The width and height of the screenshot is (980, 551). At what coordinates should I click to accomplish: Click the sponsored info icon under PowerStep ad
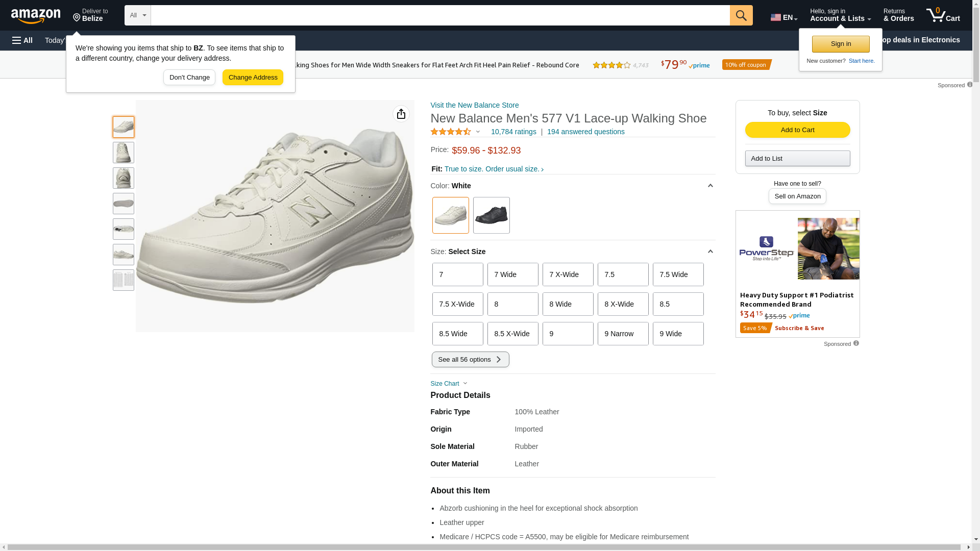tap(856, 343)
